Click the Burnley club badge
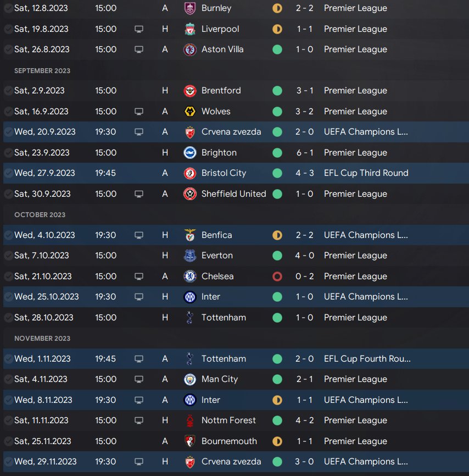 coord(190,8)
